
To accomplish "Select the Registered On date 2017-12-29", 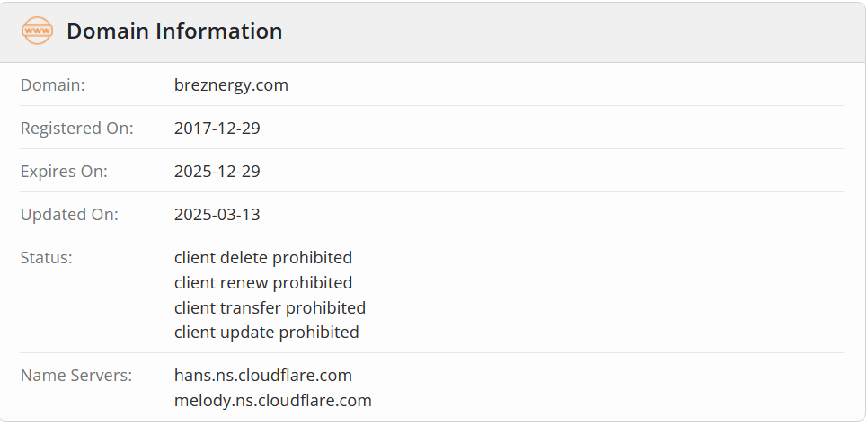I will click(217, 129).
